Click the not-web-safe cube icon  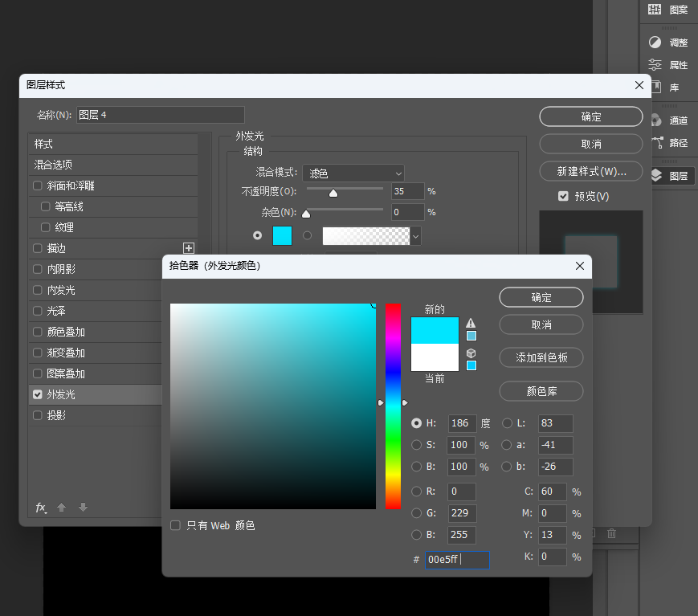[471, 353]
